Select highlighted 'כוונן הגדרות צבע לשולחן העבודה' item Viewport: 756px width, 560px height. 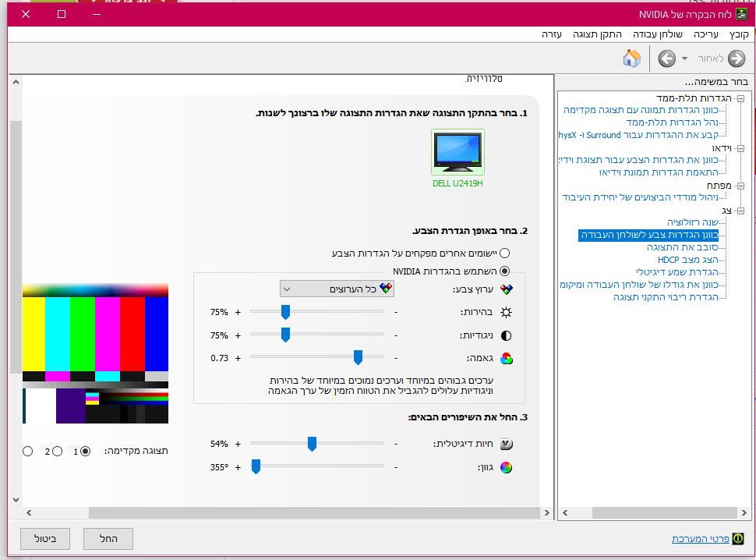pyautogui.click(x=648, y=235)
